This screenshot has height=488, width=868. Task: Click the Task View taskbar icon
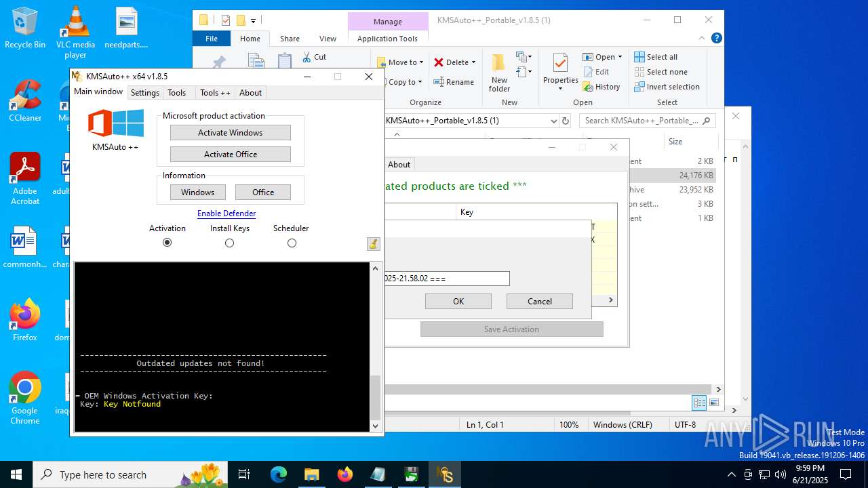[x=245, y=474]
